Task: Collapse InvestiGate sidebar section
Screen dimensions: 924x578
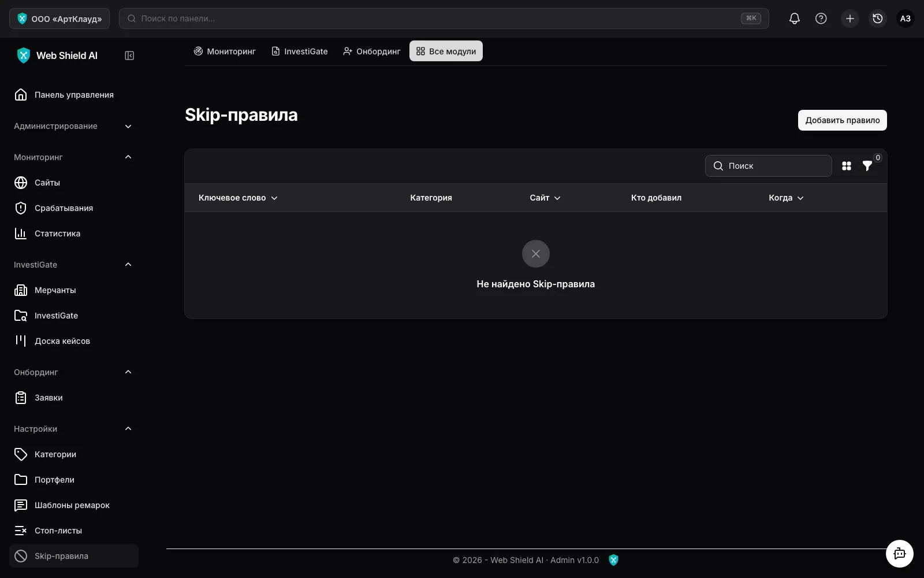Action: point(74,265)
